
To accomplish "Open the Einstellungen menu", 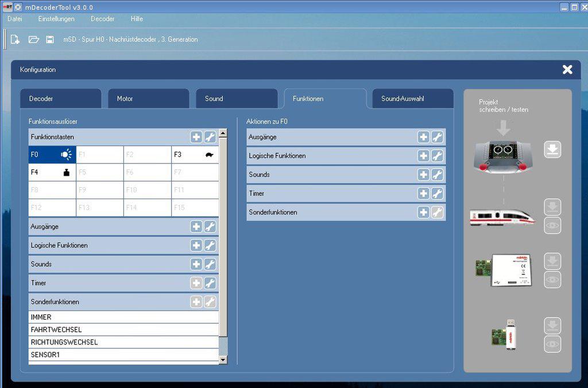I will click(56, 19).
